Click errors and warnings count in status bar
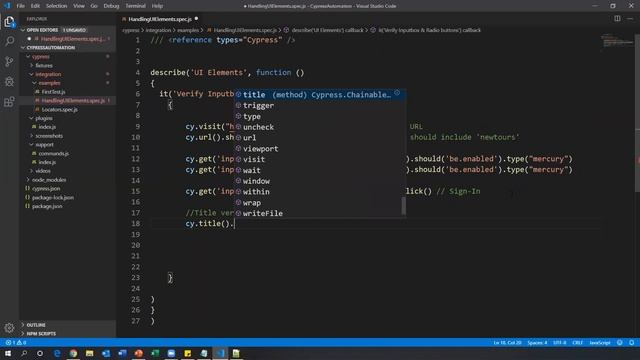Screen dimensions: 640x360 point(16,342)
